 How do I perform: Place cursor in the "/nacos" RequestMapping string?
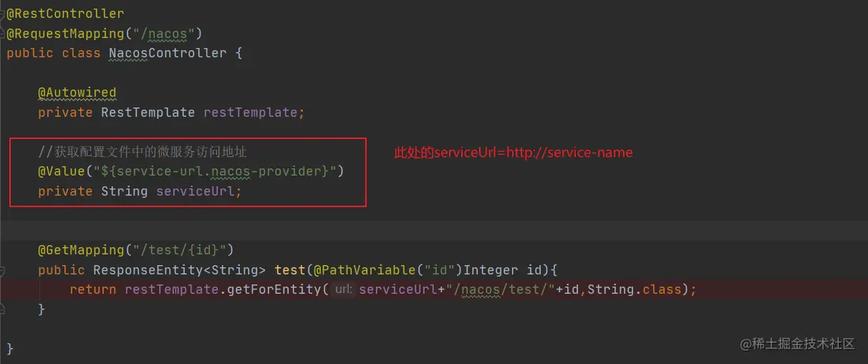coord(164,33)
